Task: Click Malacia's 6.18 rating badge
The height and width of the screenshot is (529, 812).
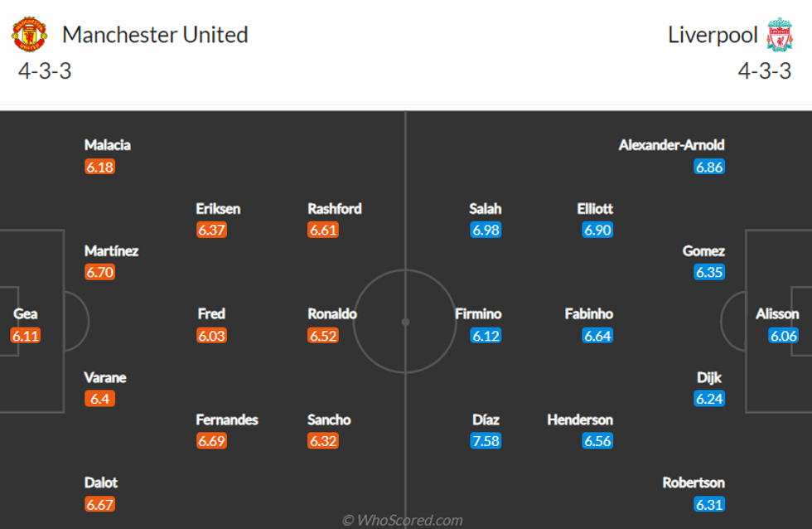Action: pos(99,167)
